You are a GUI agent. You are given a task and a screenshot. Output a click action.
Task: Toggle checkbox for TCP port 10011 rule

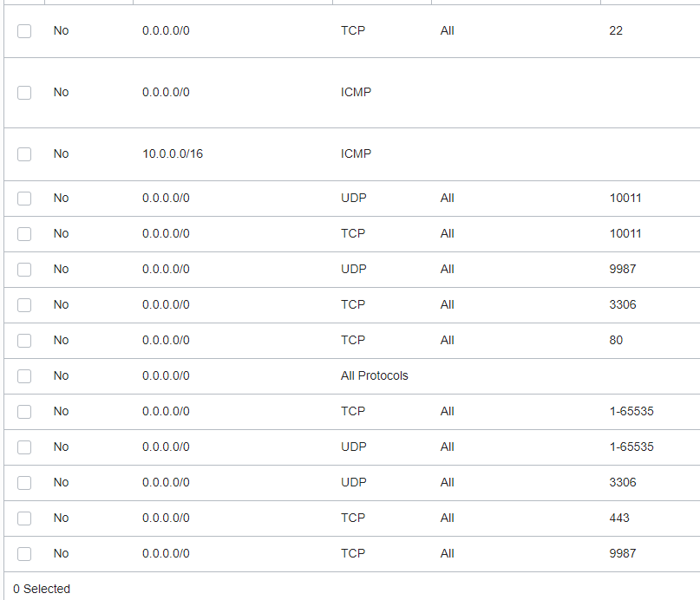pyautogui.click(x=24, y=234)
